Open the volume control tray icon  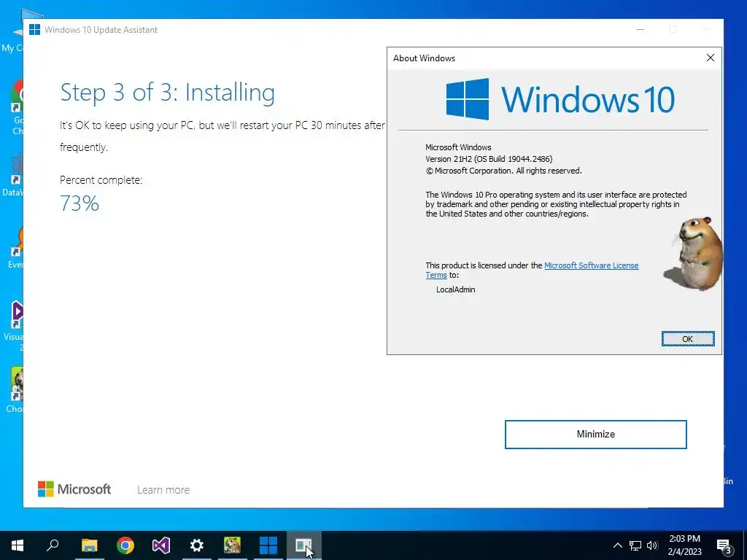tap(652, 545)
